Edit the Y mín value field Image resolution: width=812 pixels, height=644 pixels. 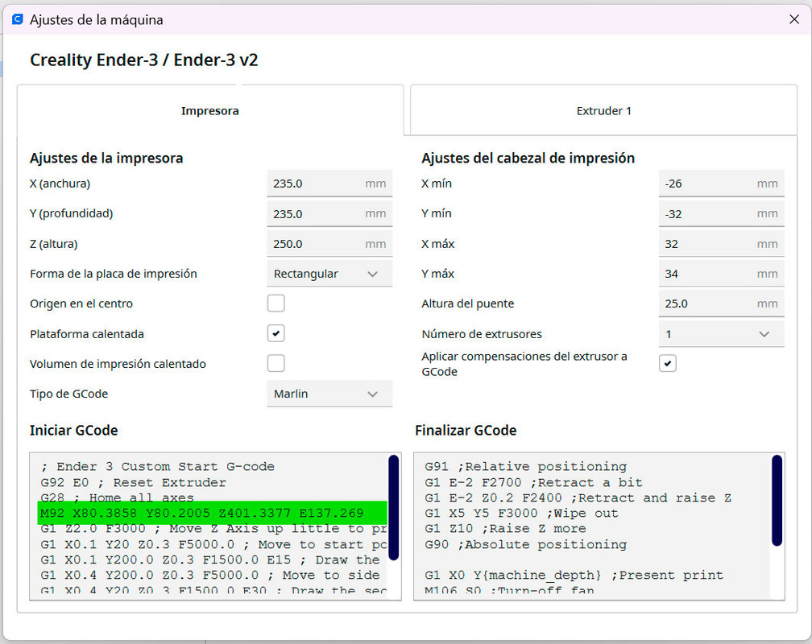tap(722, 214)
